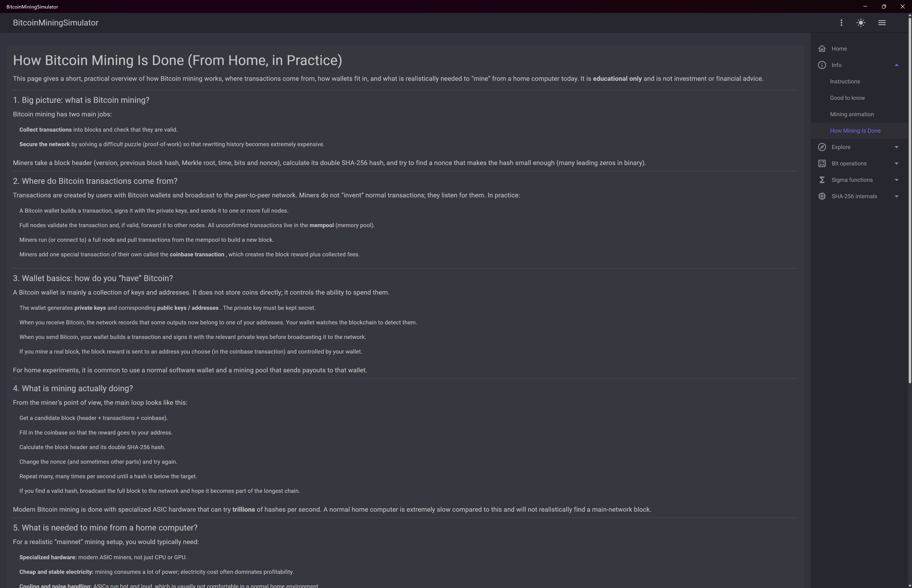Click the Bit operations calculator icon
This screenshot has height=588, width=912.
click(822, 163)
